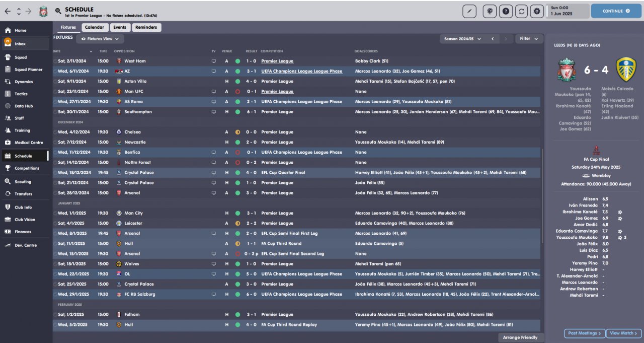Open the world globe icon

tap(490, 11)
